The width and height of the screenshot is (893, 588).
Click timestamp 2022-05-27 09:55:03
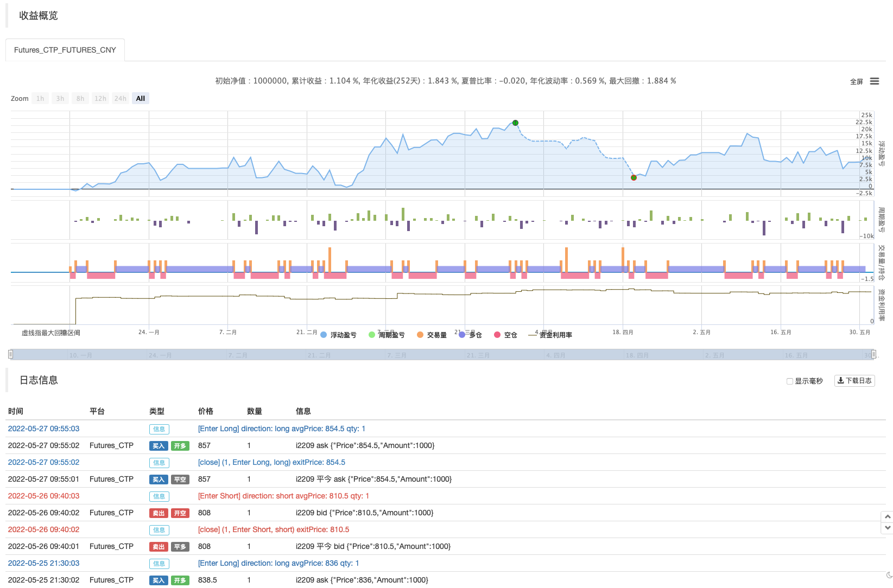pos(44,429)
